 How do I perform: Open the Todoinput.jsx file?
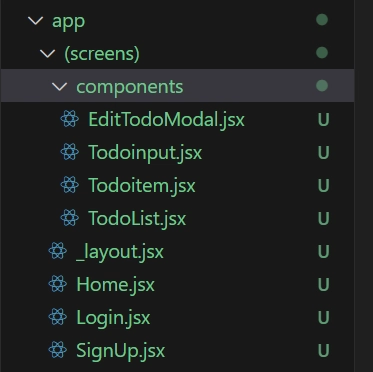point(145,153)
